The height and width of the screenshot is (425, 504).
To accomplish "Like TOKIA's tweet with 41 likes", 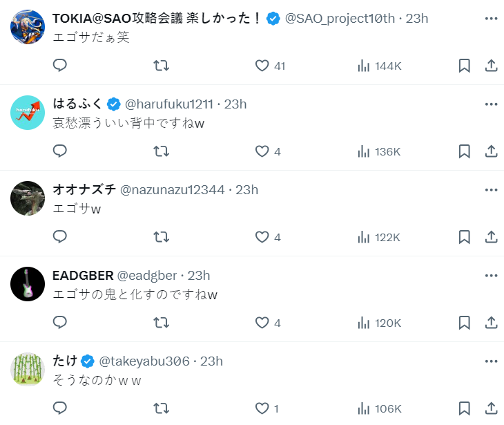I will point(262,66).
